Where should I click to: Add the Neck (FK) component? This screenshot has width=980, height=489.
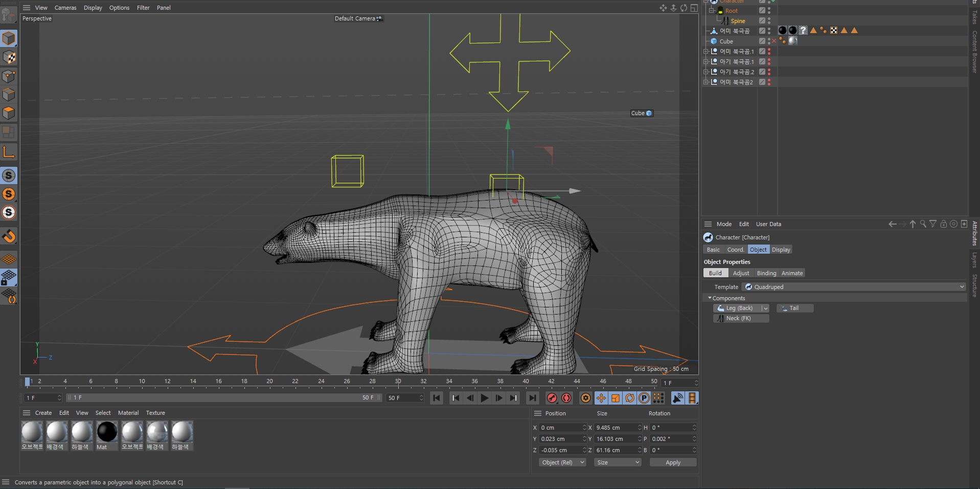pyautogui.click(x=741, y=318)
